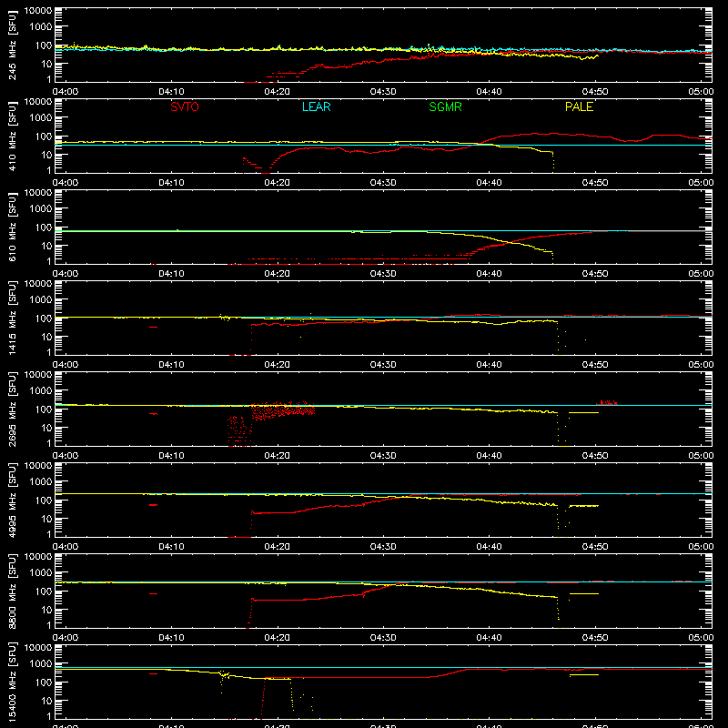Click the 04:20 tick below the 245 MHz plot

click(278, 92)
